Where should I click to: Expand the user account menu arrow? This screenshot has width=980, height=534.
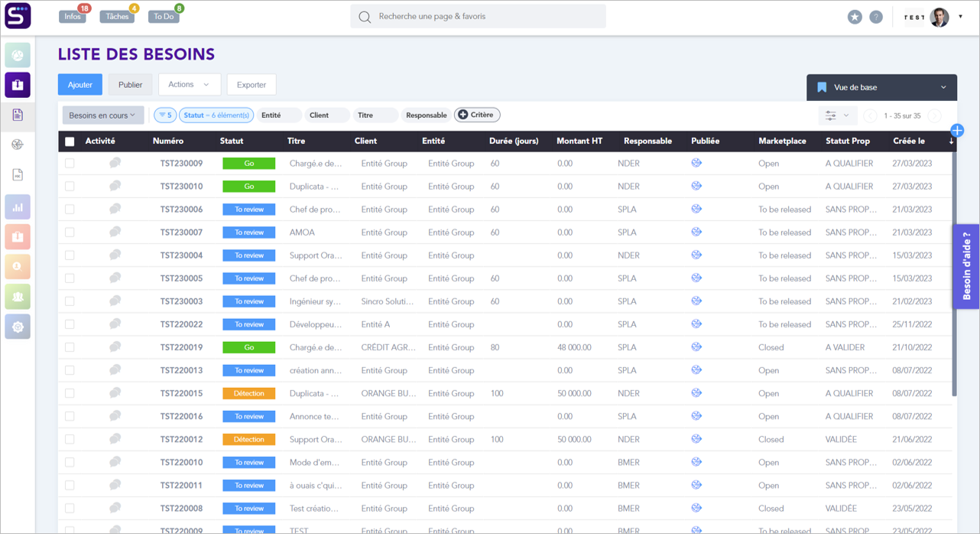click(961, 16)
